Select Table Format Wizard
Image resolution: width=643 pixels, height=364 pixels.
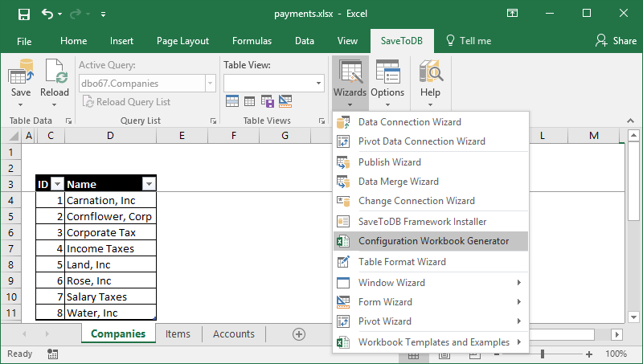431,262
